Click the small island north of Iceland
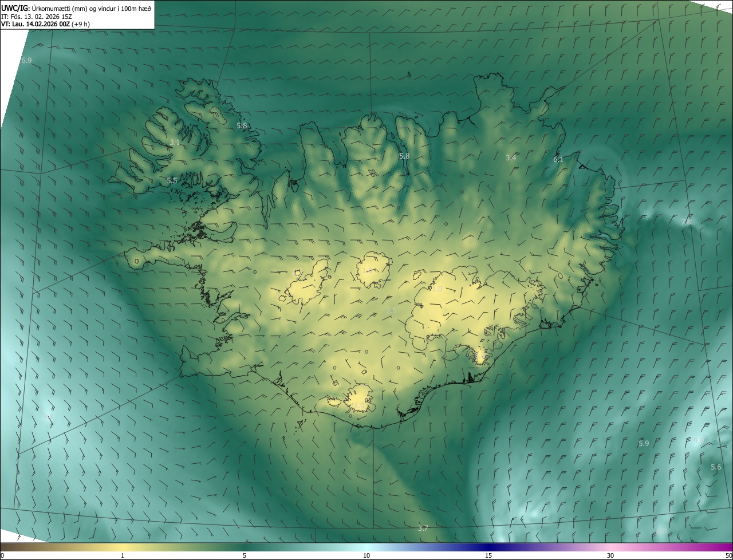 [409, 74]
